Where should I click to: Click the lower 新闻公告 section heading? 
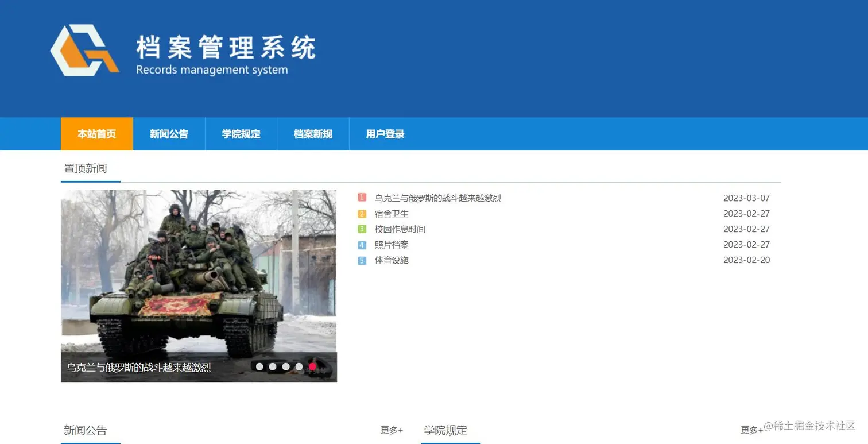(x=86, y=430)
